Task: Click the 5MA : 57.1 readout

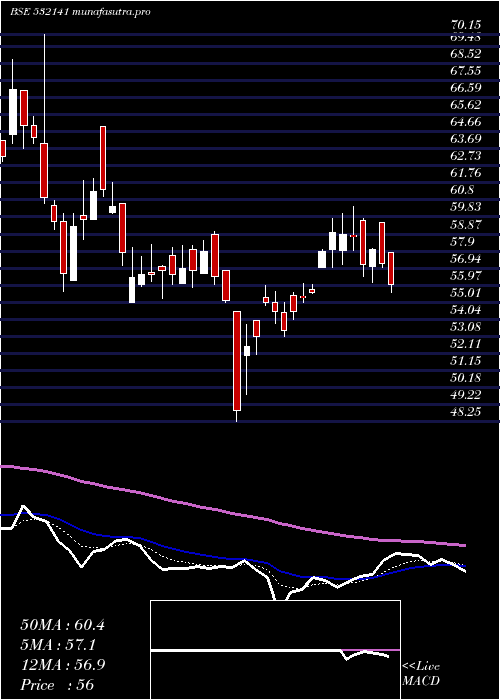Action: [59, 645]
